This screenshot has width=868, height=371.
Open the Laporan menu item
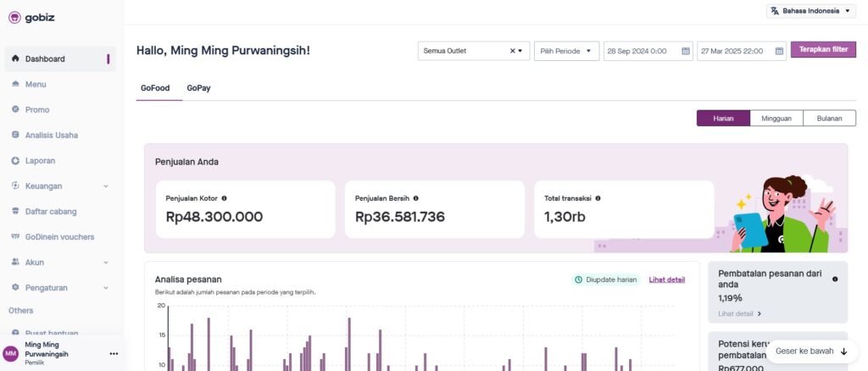(60, 160)
